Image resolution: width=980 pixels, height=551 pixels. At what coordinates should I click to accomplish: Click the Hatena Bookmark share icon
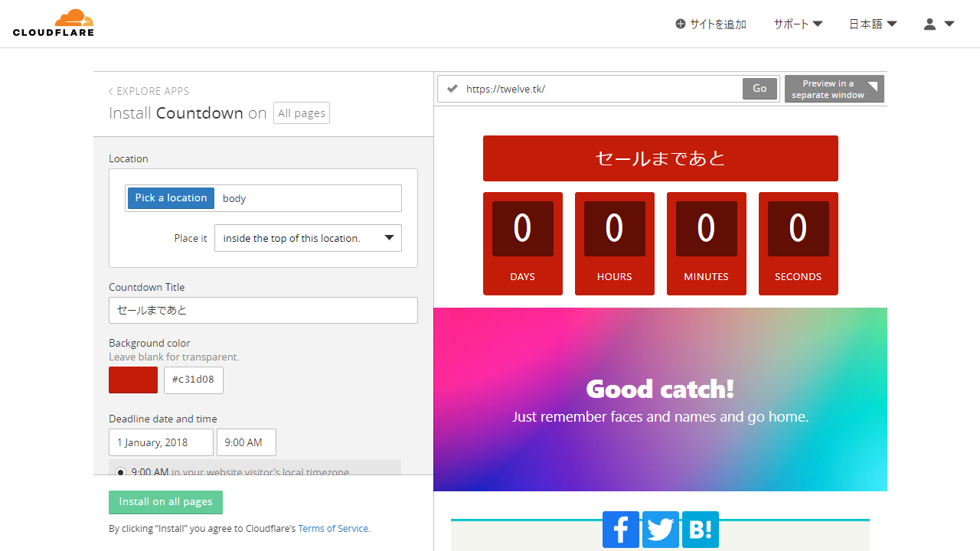pos(700,530)
